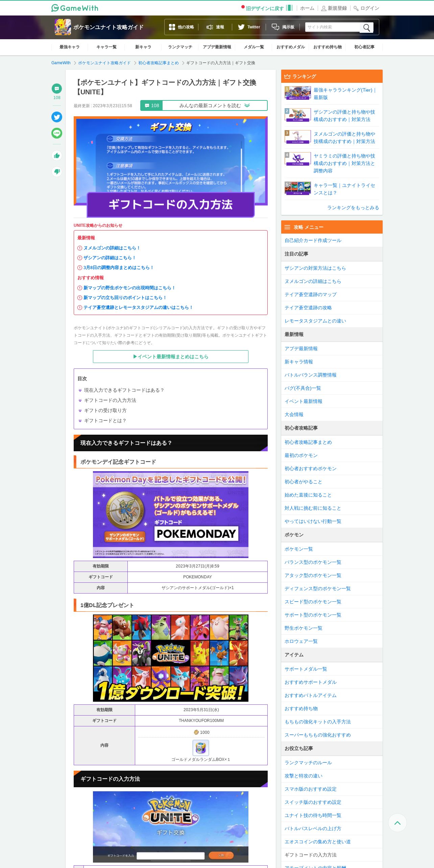Click the green comment bubble side icon
The height and width of the screenshot is (868, 434).
click(57, 89)
